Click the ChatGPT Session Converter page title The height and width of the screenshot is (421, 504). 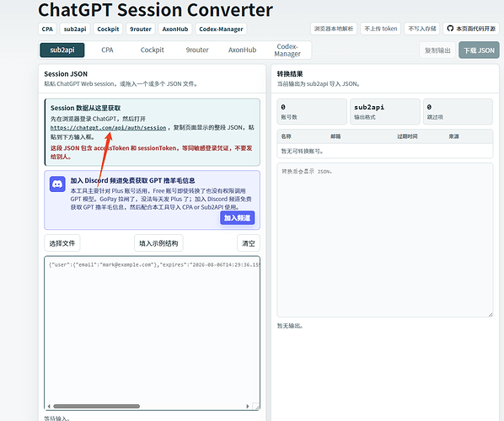156,9
